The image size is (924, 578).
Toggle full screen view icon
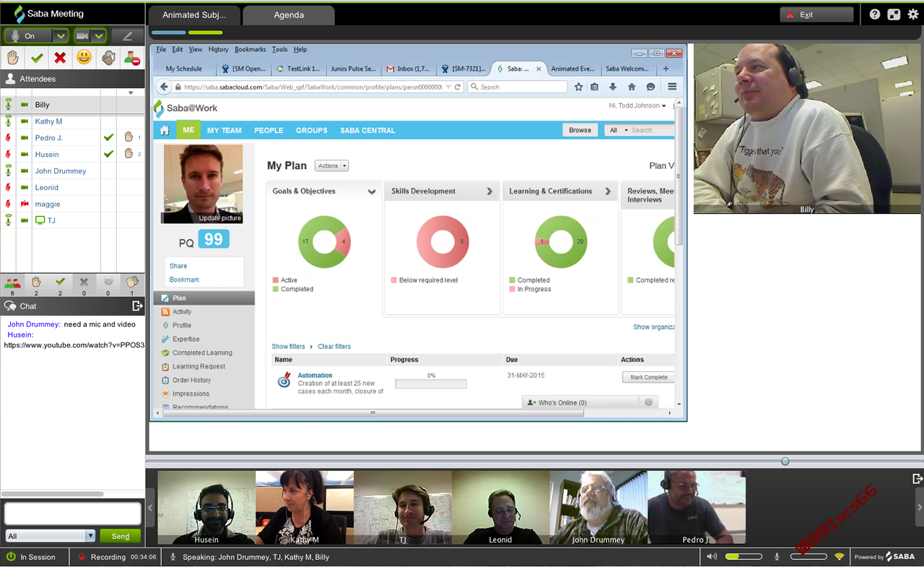pos(894,14)
